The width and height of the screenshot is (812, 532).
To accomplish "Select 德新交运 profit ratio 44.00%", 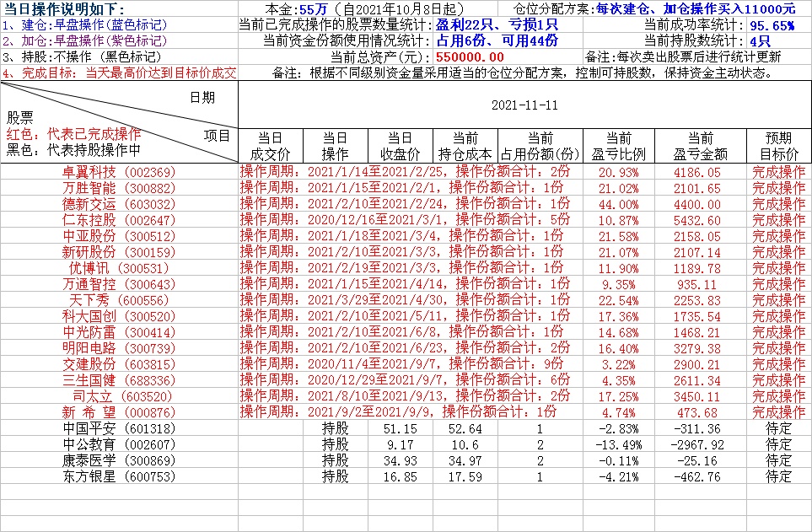I will click(619, 205).
